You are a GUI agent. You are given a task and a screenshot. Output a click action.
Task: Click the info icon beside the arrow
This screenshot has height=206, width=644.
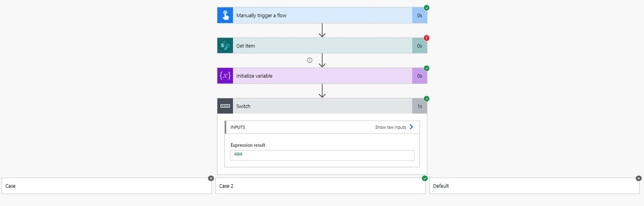coord(310,60)
